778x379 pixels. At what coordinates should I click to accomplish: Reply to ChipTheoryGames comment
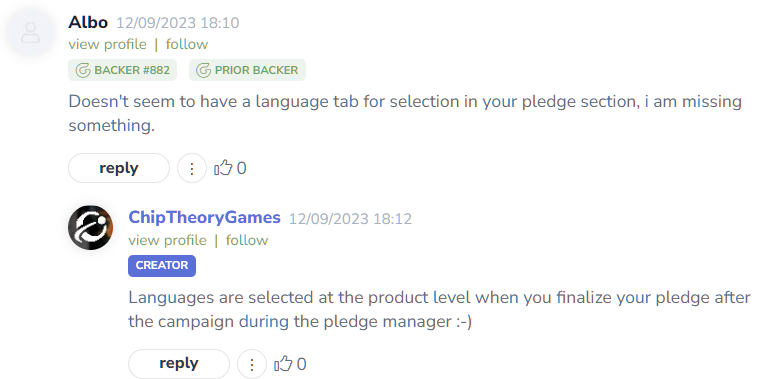click(x=179, y=364)
